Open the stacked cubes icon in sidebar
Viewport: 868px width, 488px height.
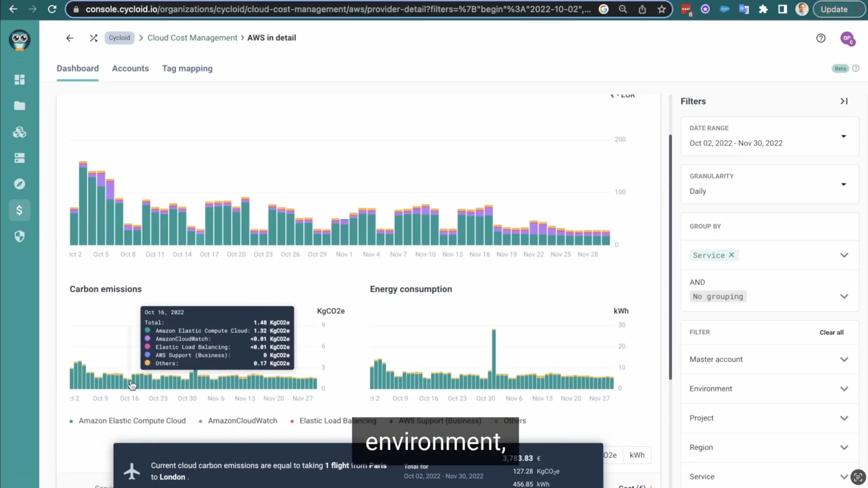pyautogui.click(x=19, y=132)
